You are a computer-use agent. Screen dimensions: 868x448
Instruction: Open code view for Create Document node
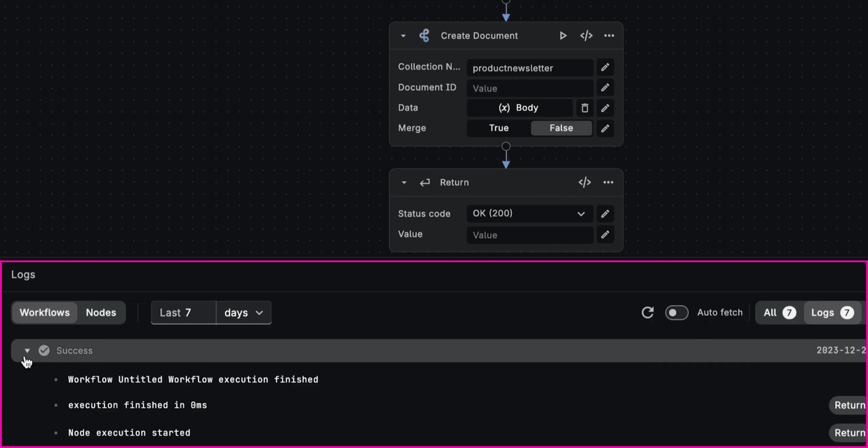point(586,35)
